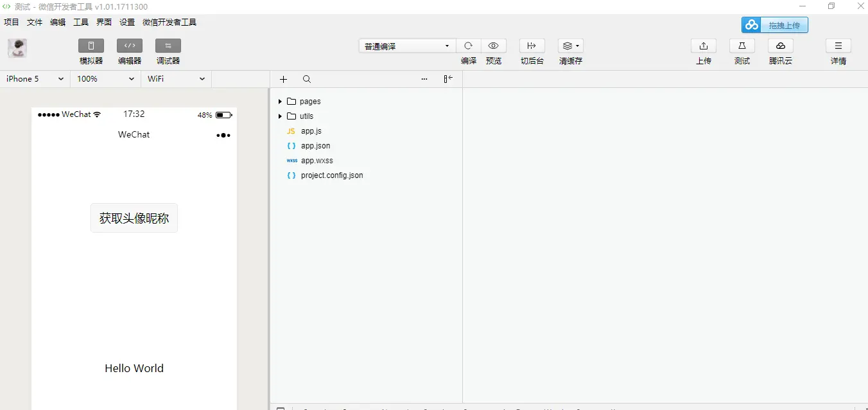This screenshot has height=410, width=868.
Task: Click the 48% battery indicator in simulator
Action: point(215,115)
